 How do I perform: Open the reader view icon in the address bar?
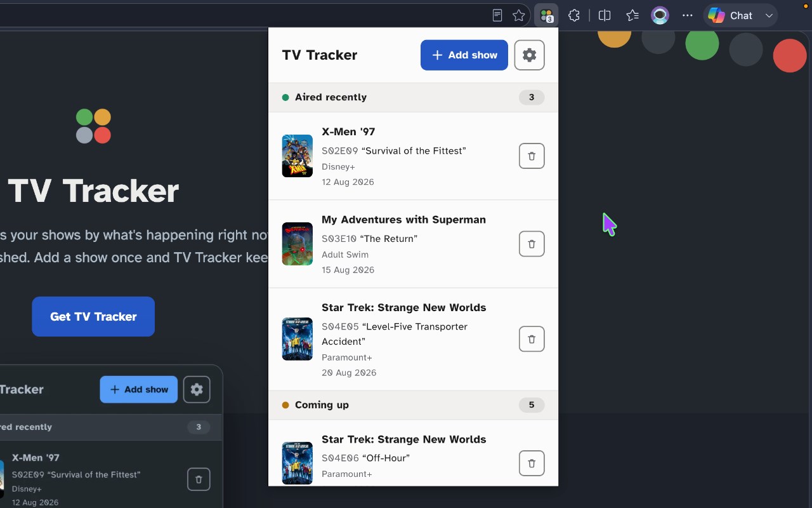[x=498, y=16]
